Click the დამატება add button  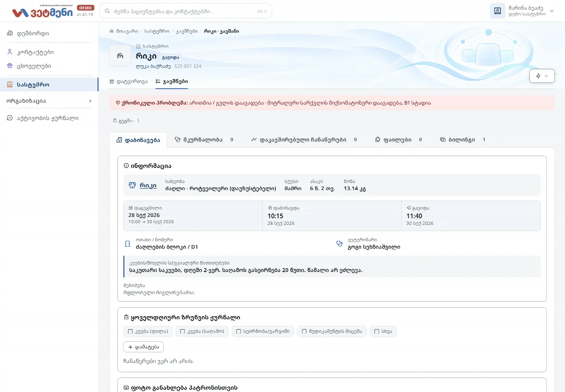tap(143, 347)
